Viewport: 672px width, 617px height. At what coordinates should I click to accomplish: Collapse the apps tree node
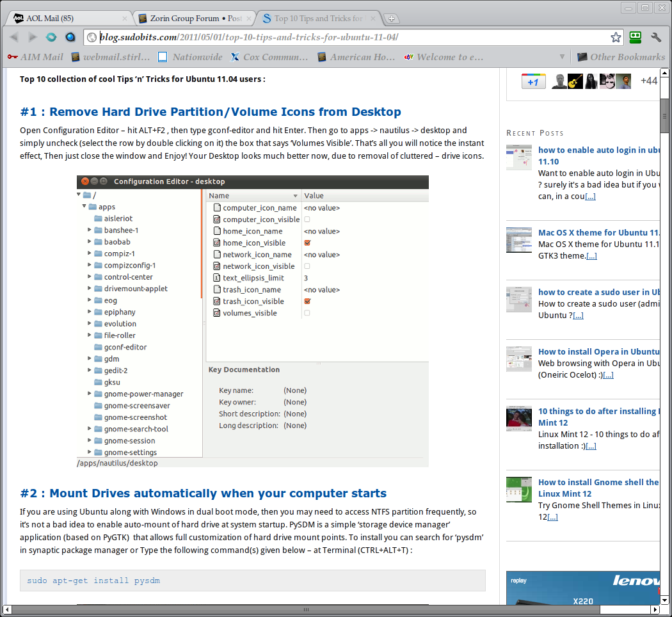click(x=84, y=206)
